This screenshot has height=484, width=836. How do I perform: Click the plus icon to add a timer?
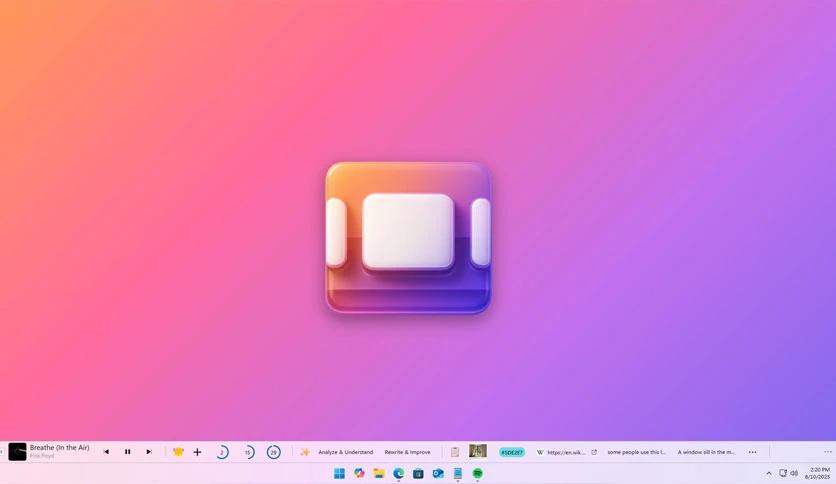[197, 452]
